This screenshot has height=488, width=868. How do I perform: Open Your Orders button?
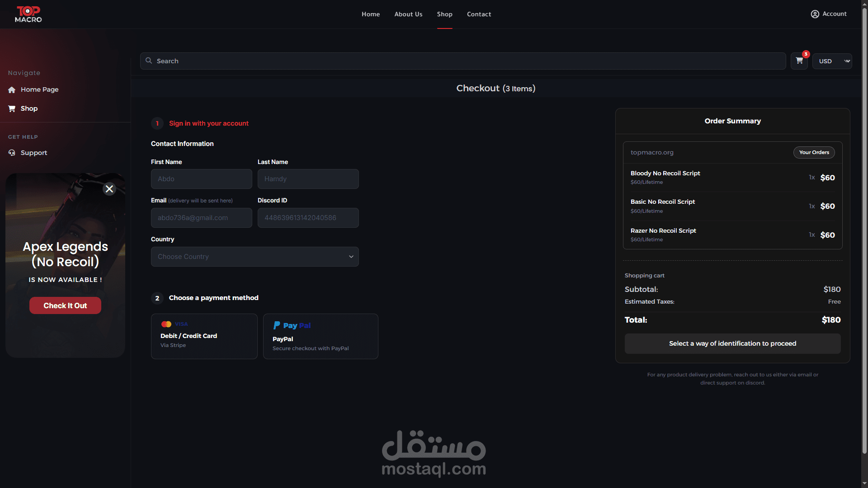[x=814, y=152]
